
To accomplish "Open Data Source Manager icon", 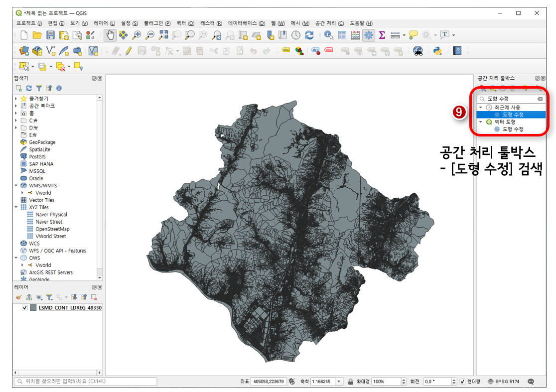I will pos(24,51).
